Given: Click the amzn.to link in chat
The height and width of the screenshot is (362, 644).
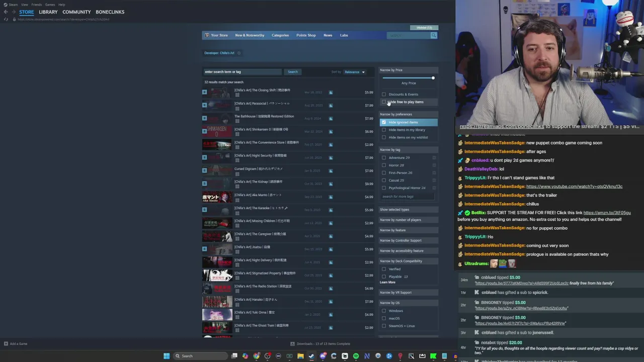Looking at the screenshot, I should click(607, 213).
